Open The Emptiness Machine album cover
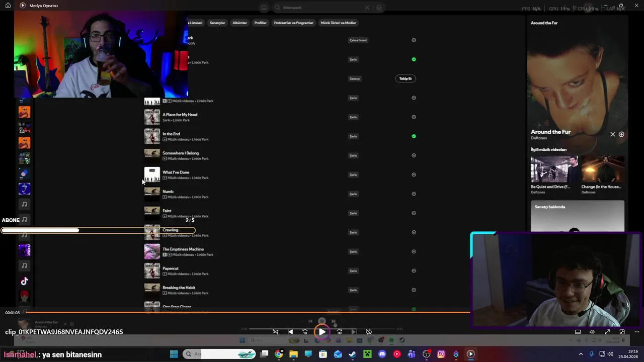Screen dimensions: 644x362 click(x=152, y=251)
